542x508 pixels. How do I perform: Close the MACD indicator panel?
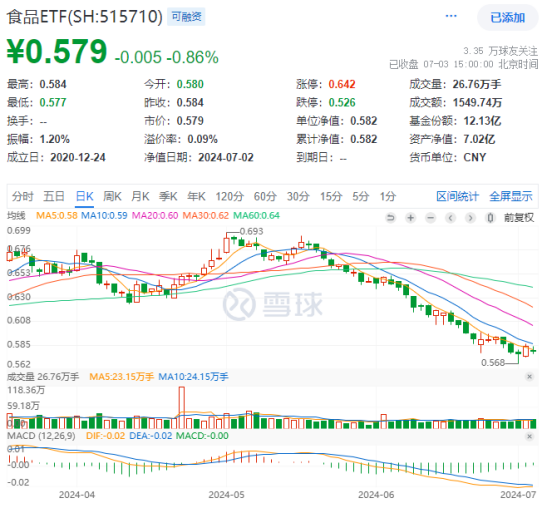point(529,436)
